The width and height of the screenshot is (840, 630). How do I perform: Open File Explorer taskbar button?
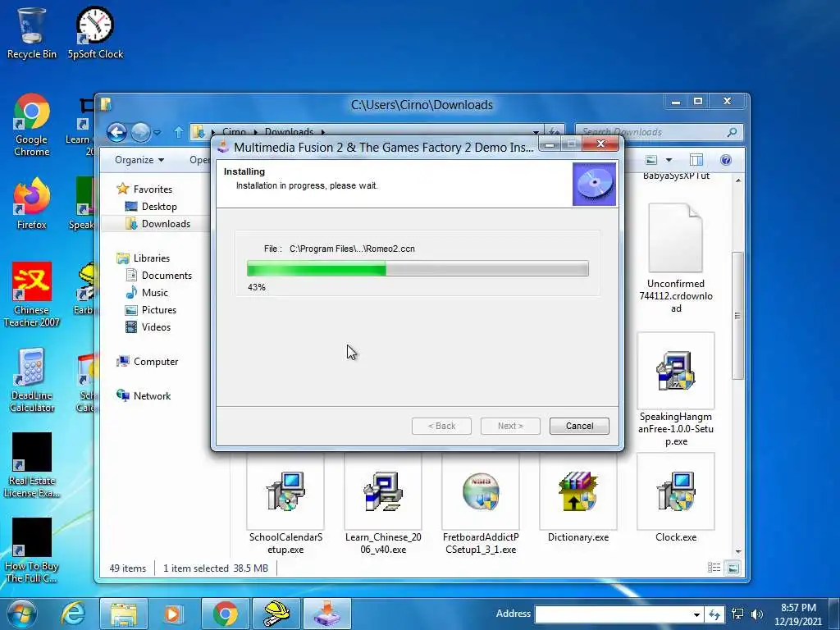click(124, 614)
